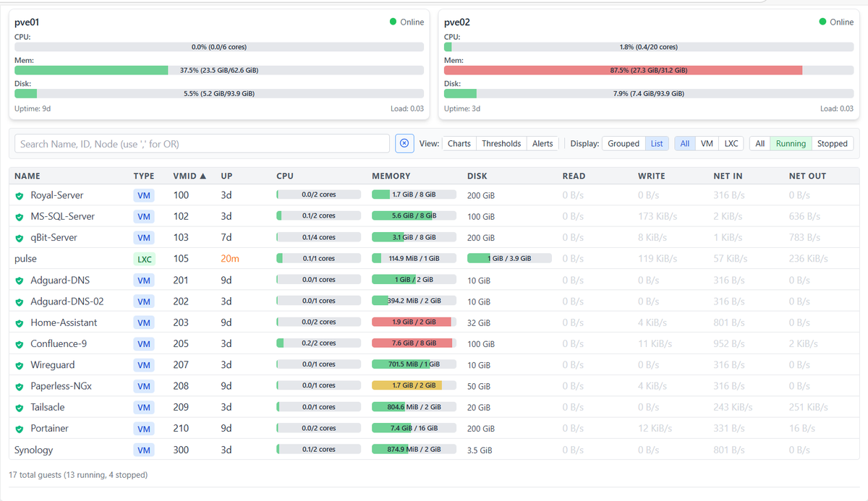Show guests of All statuses
Viewport: 868px width, 501px height.
[760, 143]
